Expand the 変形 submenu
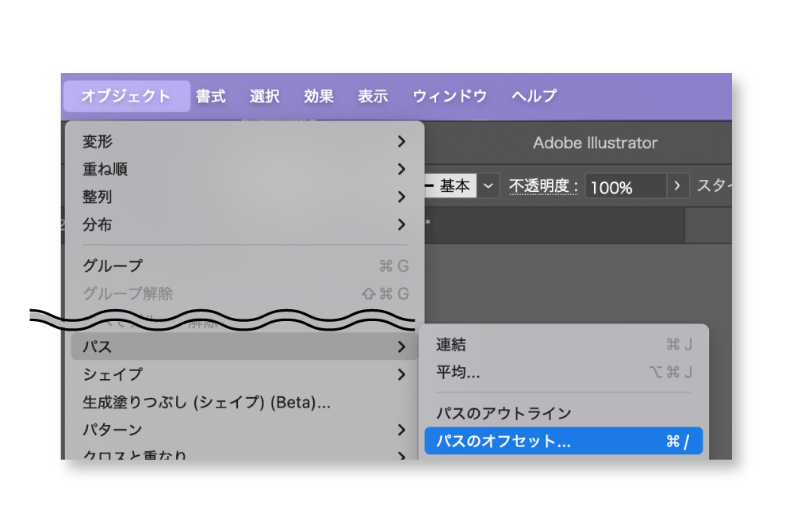The width and height of the screenshot is (793, 532). 245,142
